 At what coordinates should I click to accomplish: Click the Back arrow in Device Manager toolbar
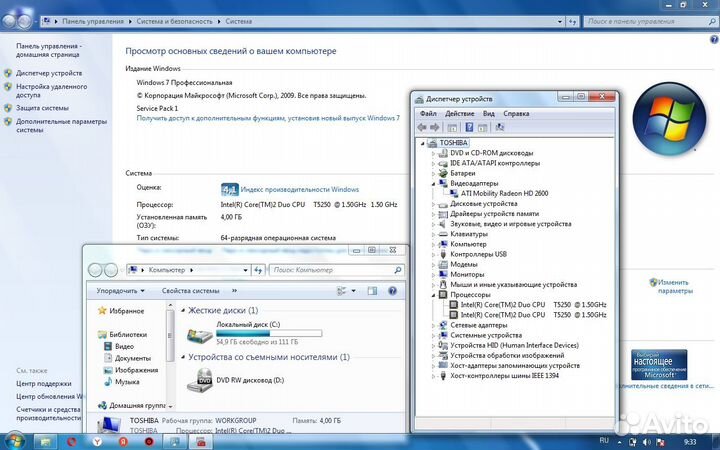422,127
